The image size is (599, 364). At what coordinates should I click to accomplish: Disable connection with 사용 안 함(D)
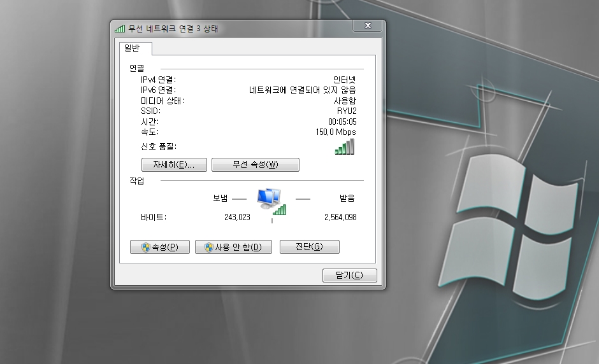tap(233, 247)
